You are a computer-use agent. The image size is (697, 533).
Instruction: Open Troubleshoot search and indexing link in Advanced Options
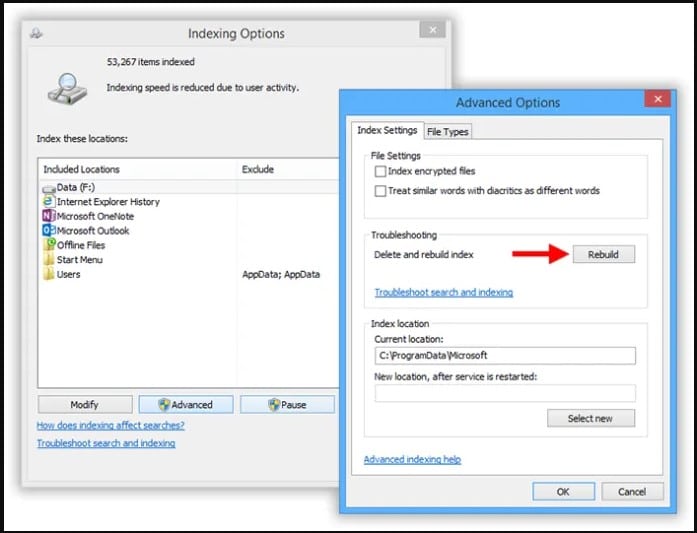[x=444, y=292]
